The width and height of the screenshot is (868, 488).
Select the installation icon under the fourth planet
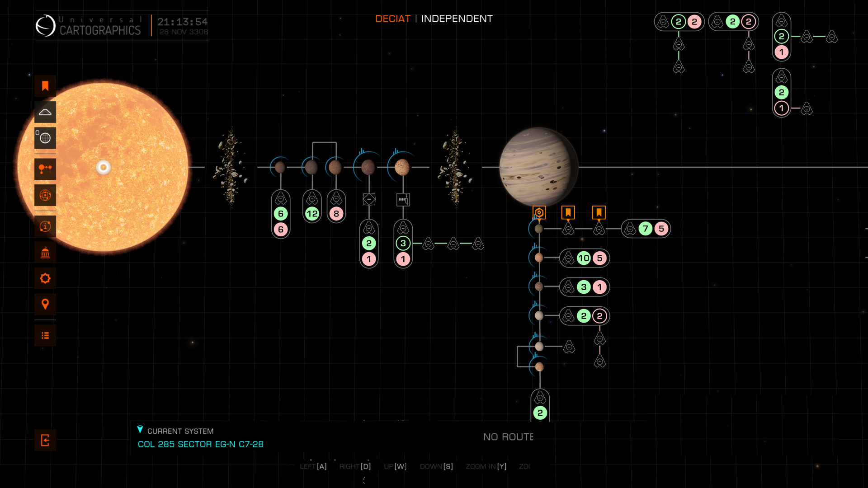369,199
